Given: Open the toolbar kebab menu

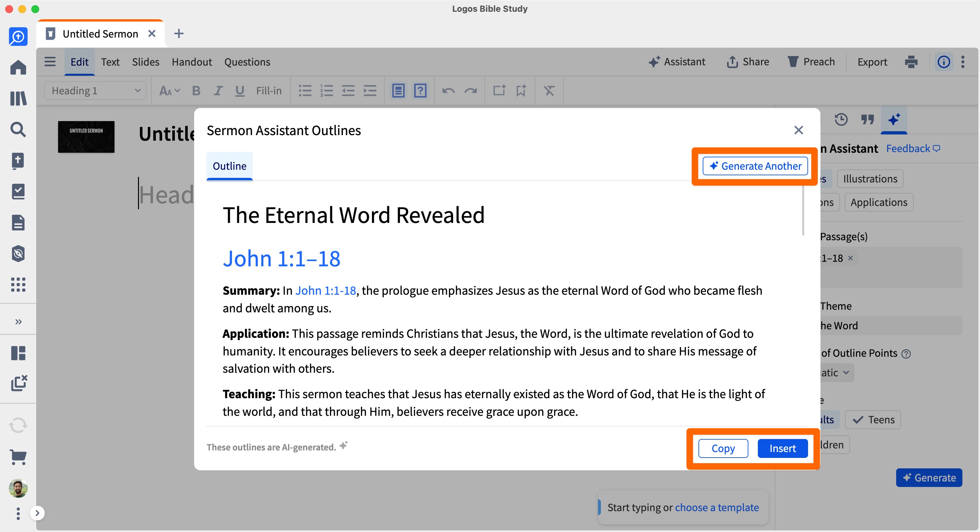Looking at the screenshot, I should point(963,62).
